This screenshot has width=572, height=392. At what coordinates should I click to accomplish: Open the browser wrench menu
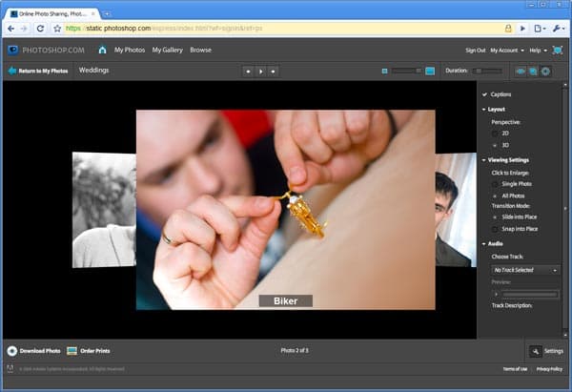pyautogui.click(x=558, y=29)
